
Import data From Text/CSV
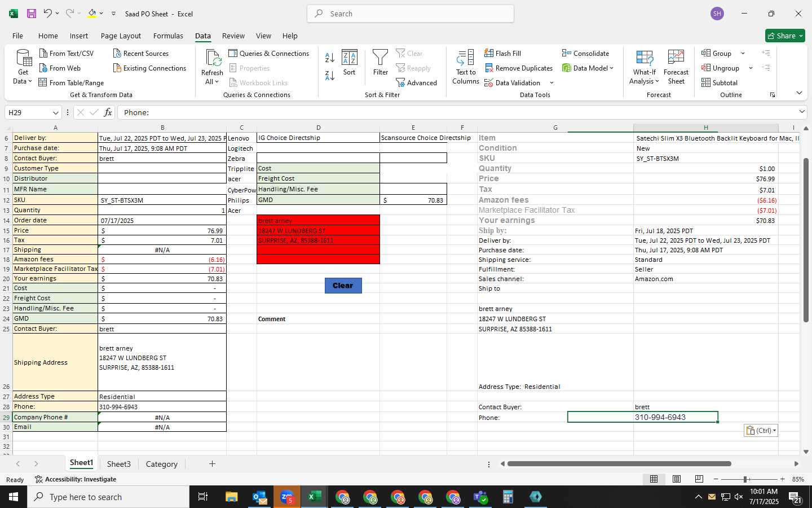coord(67,53)
